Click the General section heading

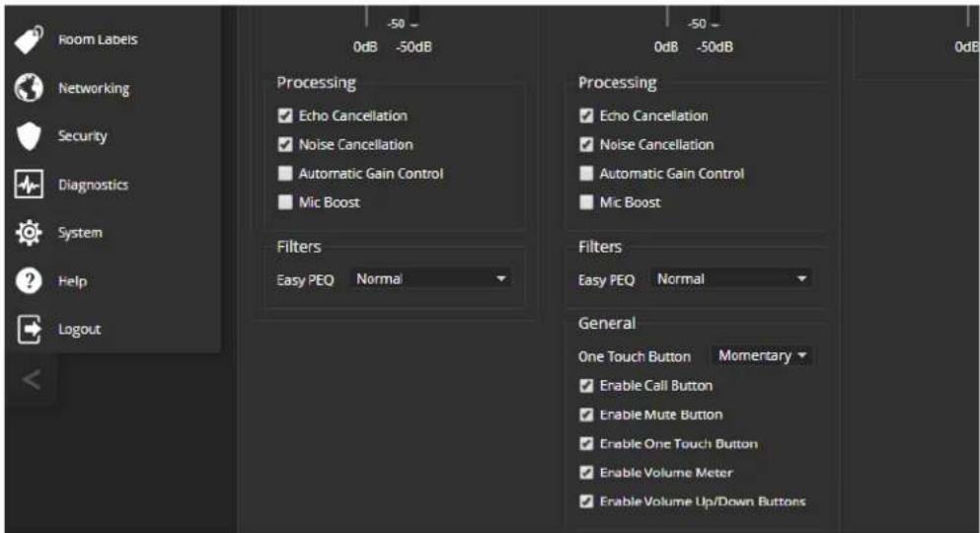tap(607, 324)
